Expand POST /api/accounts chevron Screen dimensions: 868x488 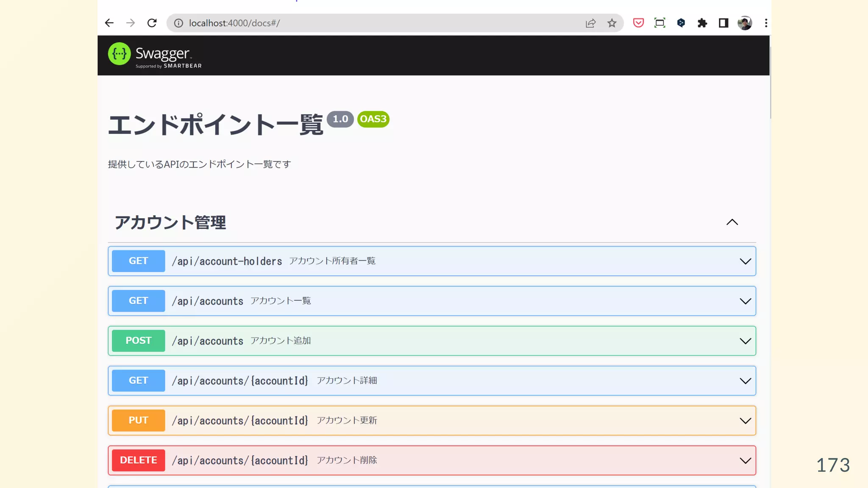click(745, 341)
